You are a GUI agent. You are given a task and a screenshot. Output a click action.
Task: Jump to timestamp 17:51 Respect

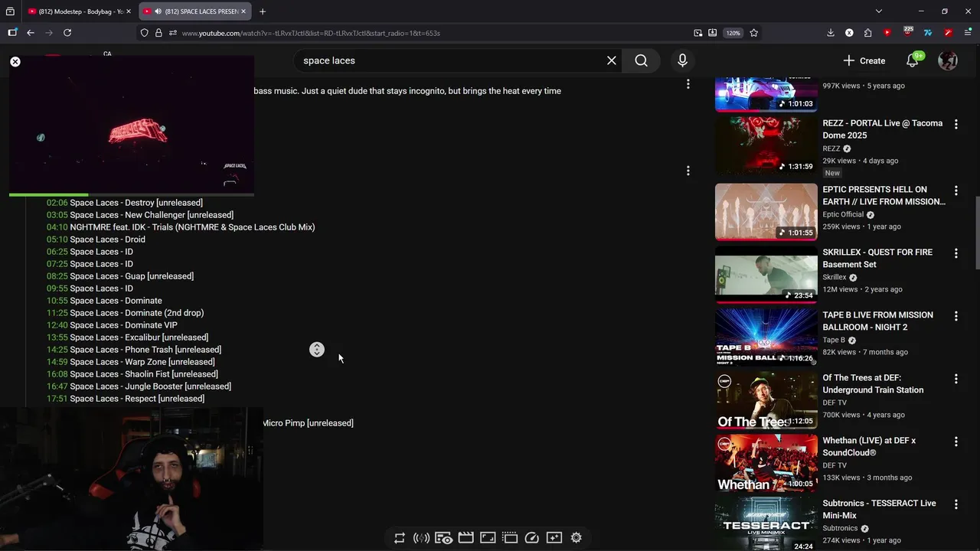click(x=57, y=399)
